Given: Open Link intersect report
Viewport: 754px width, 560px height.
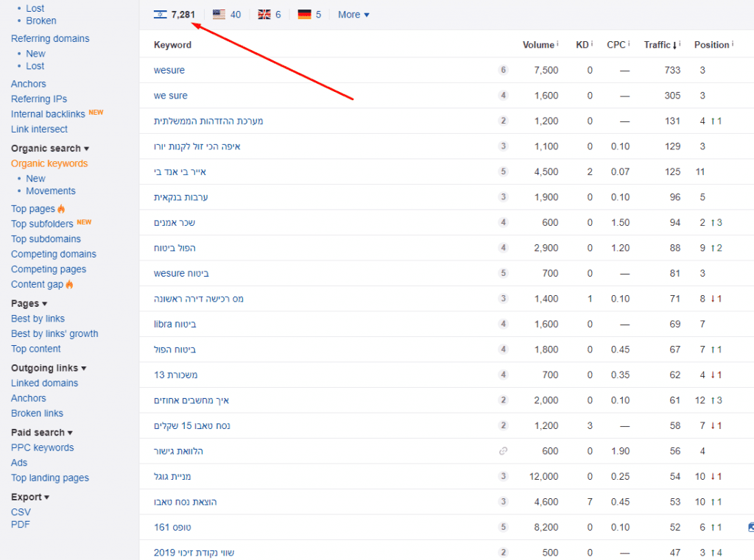Looking at the screenshot, I should [39, 129].
